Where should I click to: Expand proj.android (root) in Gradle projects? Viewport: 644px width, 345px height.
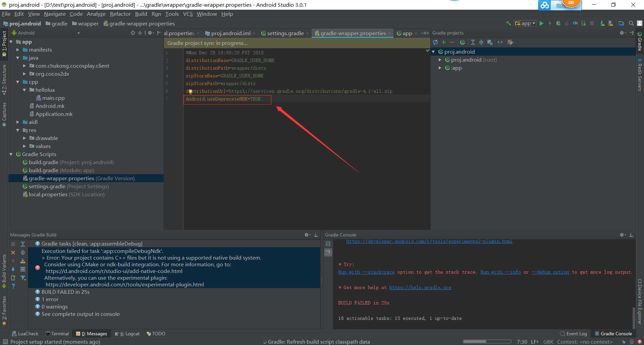[x=440, y=60]
